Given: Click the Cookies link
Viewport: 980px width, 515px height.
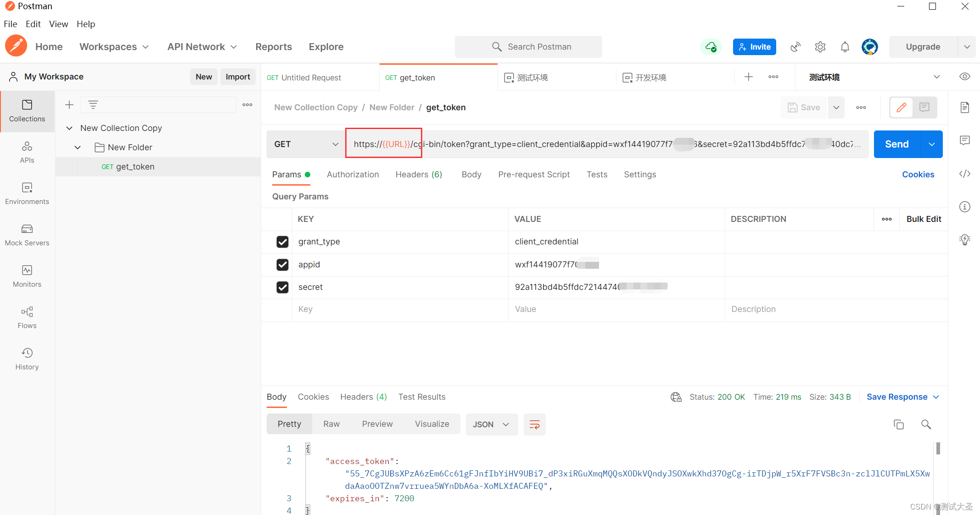Looking at the screenshot, I should pos(918,175).
